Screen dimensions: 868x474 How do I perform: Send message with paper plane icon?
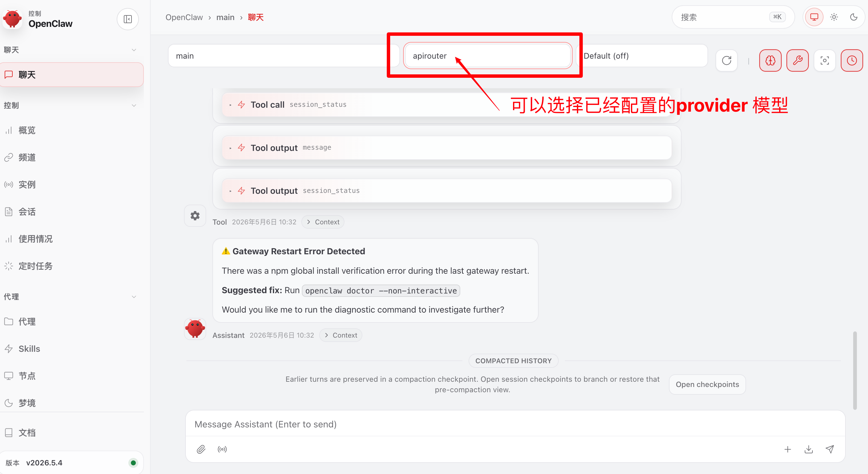click(x=830, y=449)
